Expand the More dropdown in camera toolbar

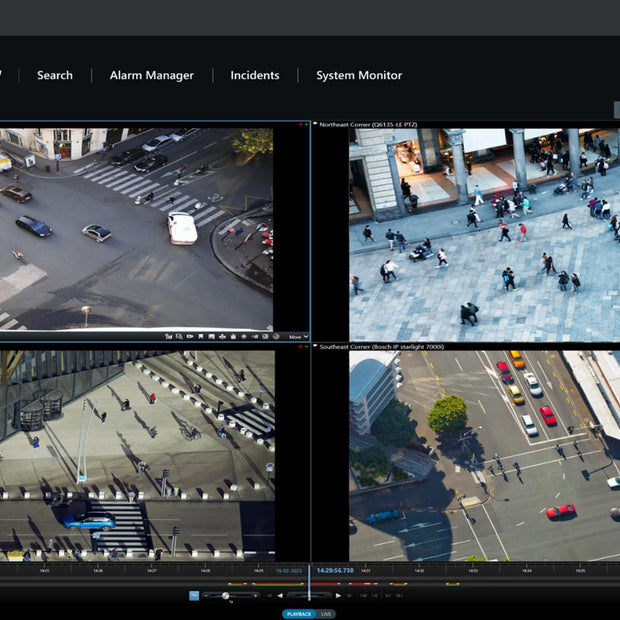click(x=299, y=337)
